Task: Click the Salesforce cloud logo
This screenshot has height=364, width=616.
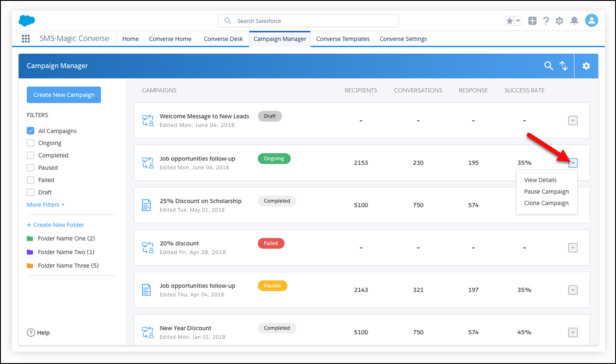Action: [27, 20]
